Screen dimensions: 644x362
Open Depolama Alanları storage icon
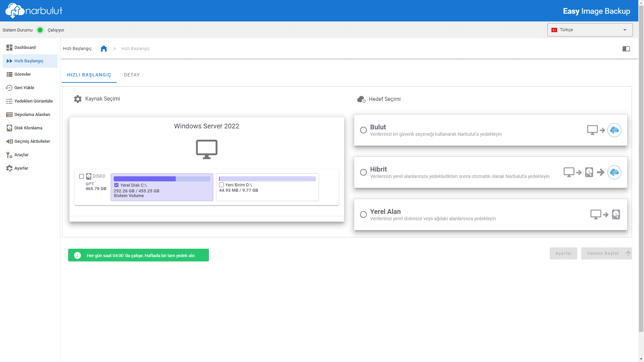click(x=9, y=115)
